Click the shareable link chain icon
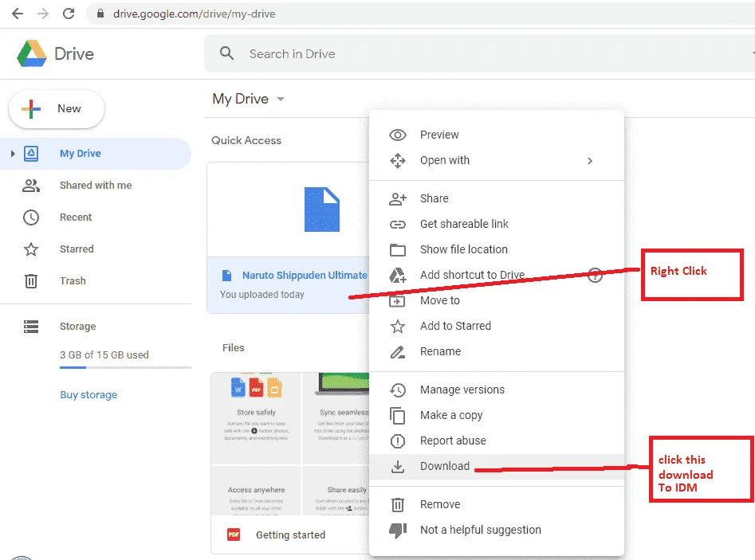Image resolution: width=755 pixels, height=560 pixels. point(398,224)
